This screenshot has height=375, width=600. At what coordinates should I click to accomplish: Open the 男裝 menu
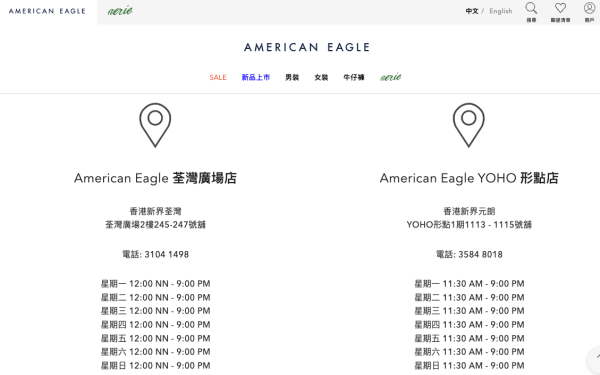pyautogui.click(x=292, y=77)
